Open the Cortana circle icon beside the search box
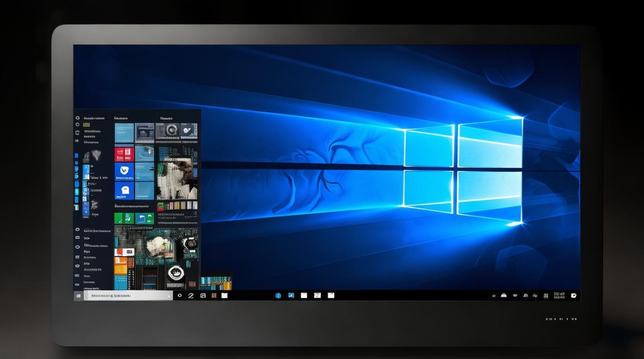This screenshot has height=359, width=644. pyautogui.click(x=180, y=296)
